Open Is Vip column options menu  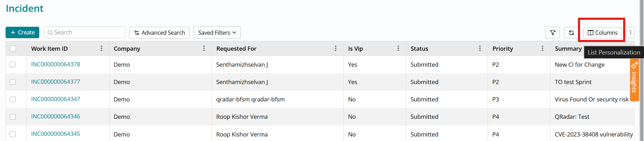point(398,49)
